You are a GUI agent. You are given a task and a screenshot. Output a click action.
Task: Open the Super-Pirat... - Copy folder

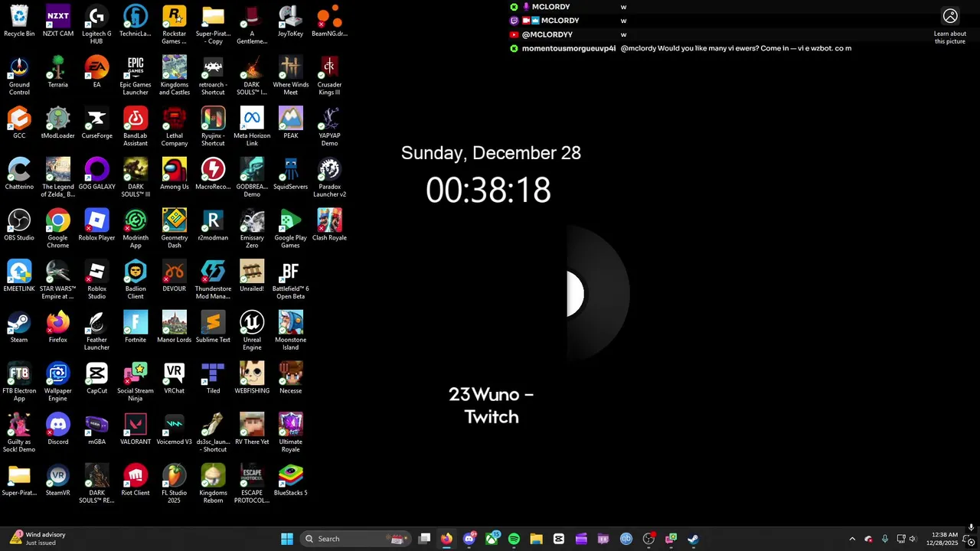tap(213, 25)
